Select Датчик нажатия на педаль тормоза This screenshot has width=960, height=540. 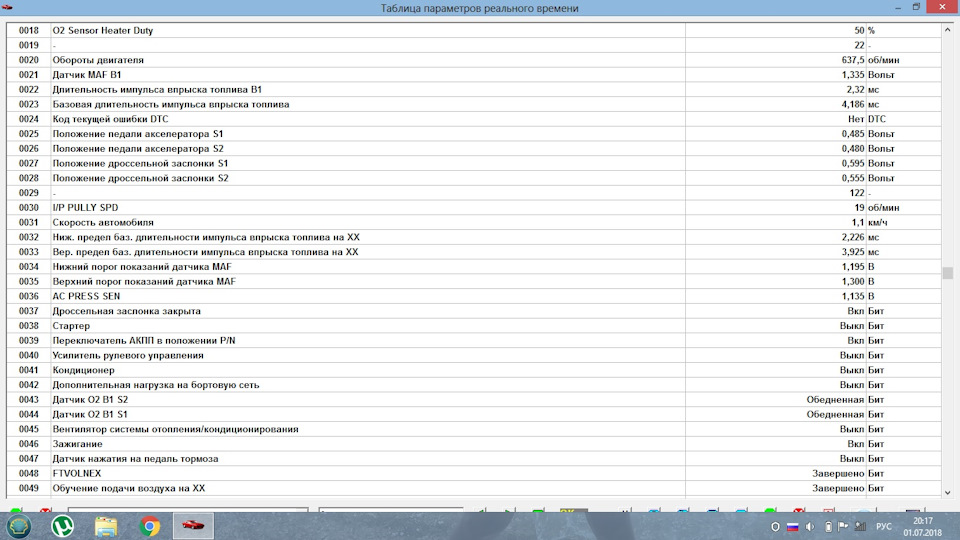click(x=474, y=459)
